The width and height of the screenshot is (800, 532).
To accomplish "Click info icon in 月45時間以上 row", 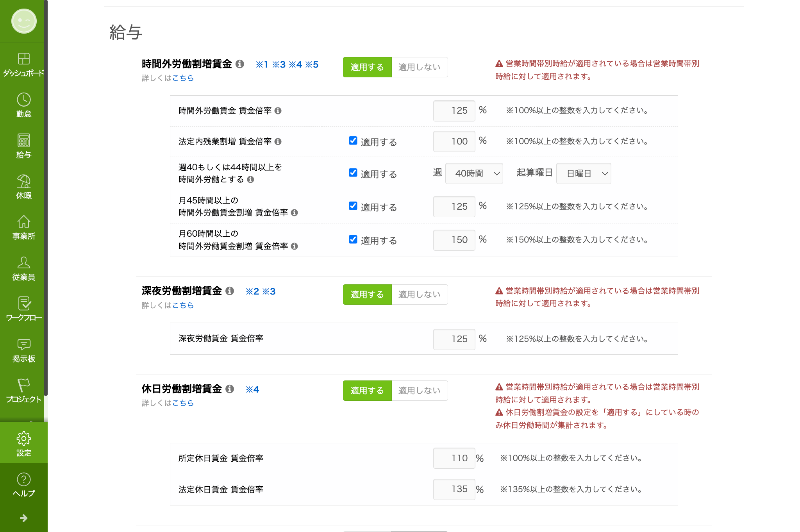I will (x=295, y=212).
